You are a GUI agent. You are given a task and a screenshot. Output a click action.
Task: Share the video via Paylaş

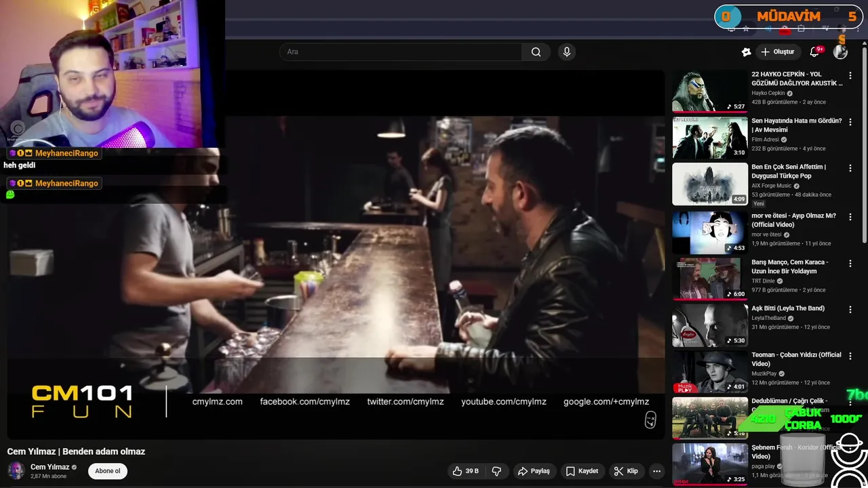point(534,471)
